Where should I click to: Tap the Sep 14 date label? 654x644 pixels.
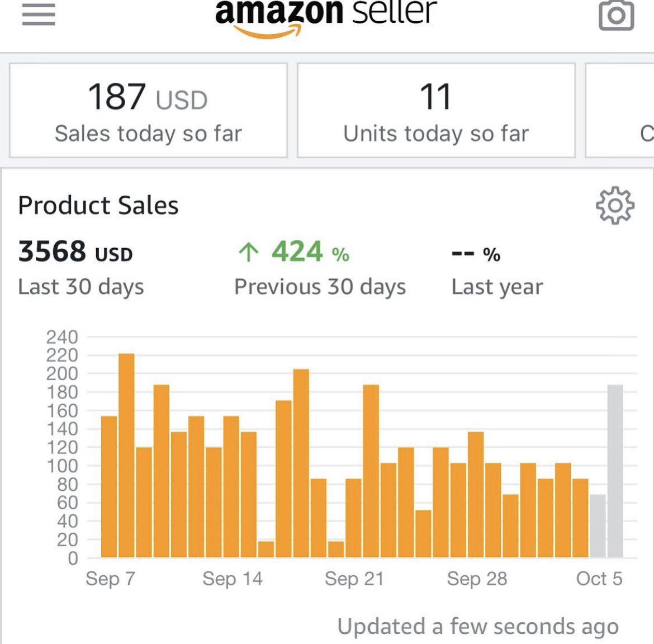(232, 579)
